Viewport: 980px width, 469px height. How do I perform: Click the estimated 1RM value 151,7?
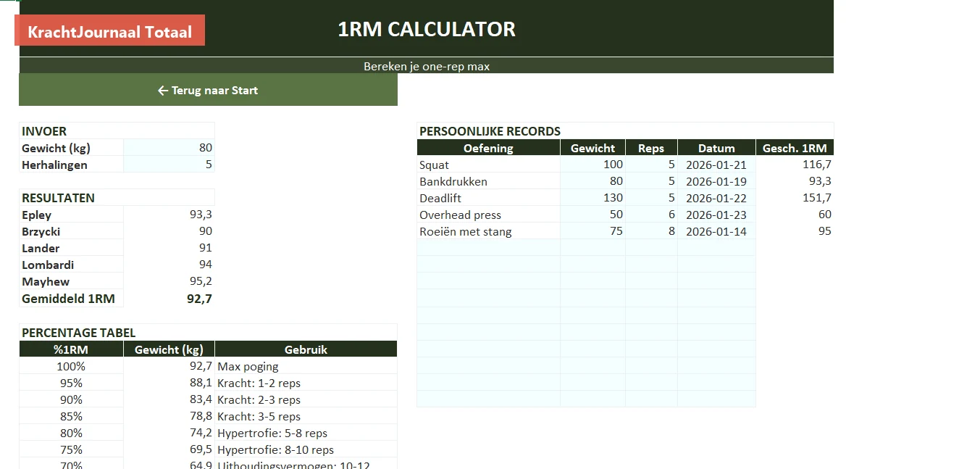pos(795,198)
